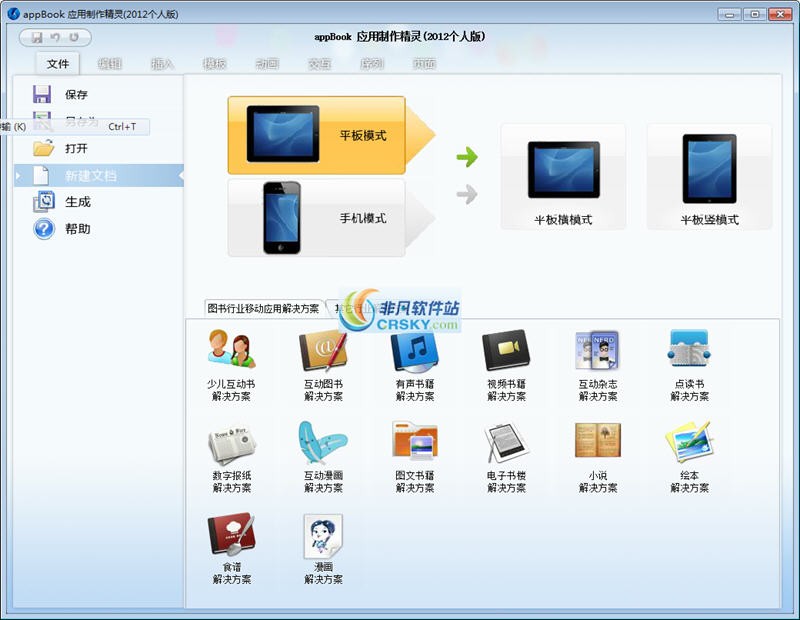This screenshot has width=800, height=620.
Task: Click the save icon in quick access toolbar
Action: [37, 37]
